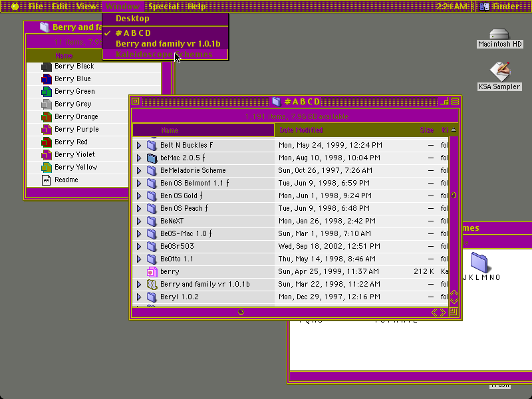Image resolution: width=532 pixels, height=399 pixels.
Task: Choose Desktop from the Window menu
Action: [x=165, y=19]
